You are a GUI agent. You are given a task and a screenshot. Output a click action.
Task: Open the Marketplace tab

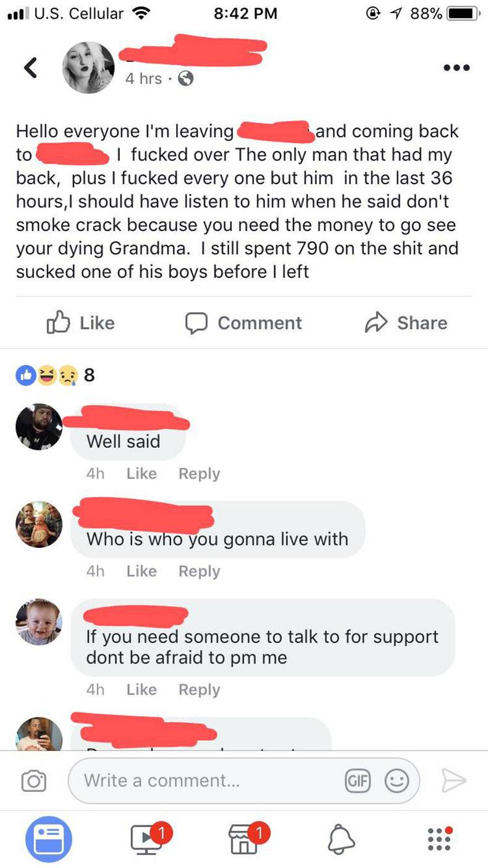(246, 838)
